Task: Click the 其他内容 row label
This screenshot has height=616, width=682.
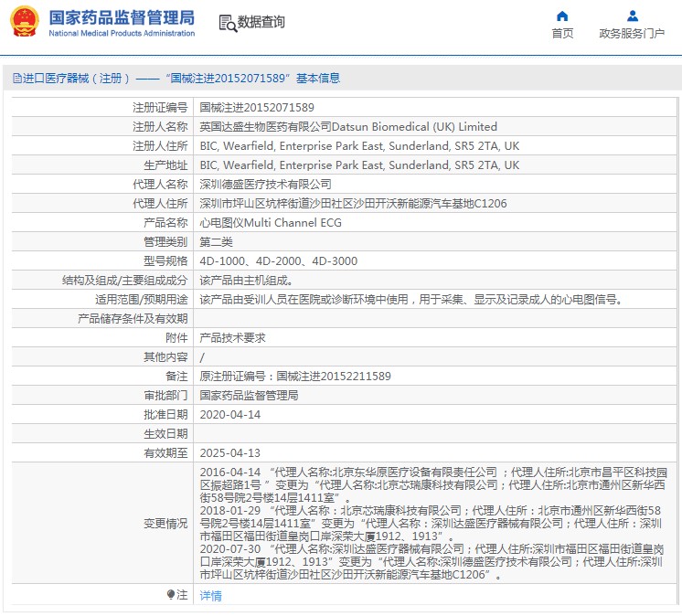Action: click(165, 357)
